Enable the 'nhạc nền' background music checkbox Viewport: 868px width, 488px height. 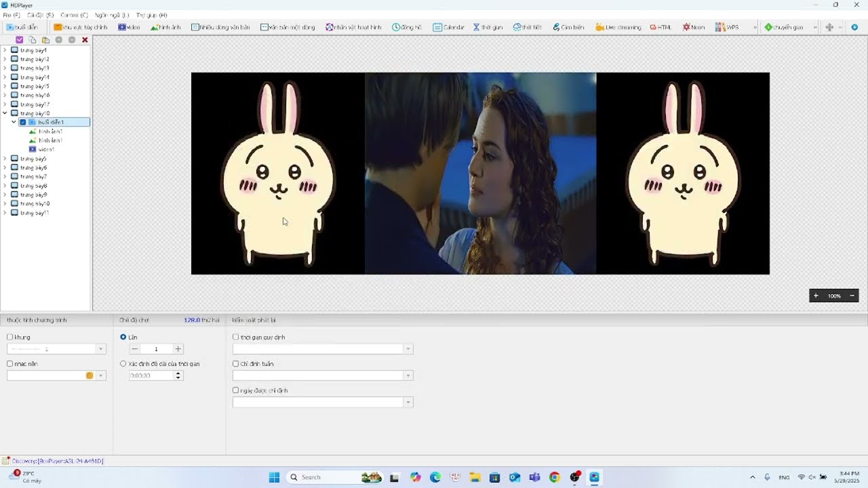pos(10,364)
